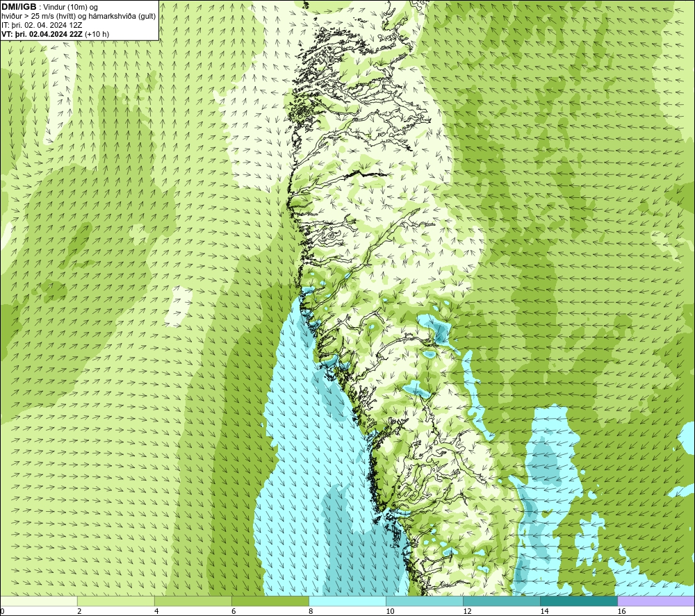The image size is (695, 616).
Task: Click the legend value 12
Action: 467,612
